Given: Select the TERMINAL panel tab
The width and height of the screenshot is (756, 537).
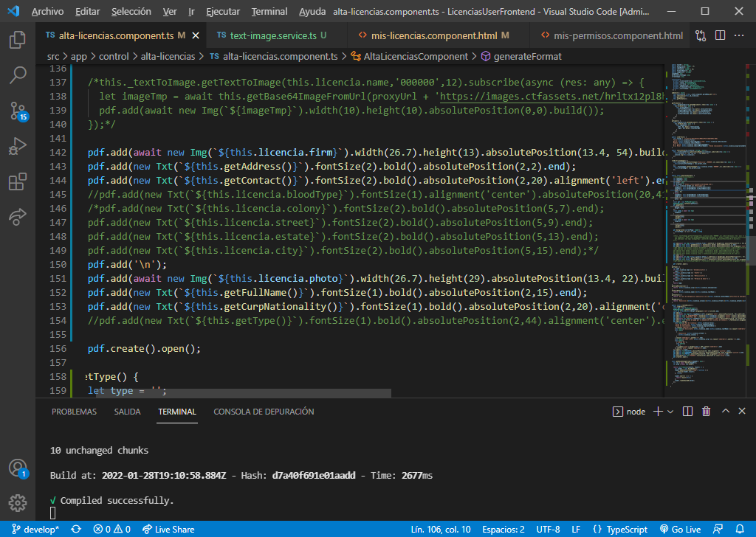Looking at the screenshot, I should point(177,412).
